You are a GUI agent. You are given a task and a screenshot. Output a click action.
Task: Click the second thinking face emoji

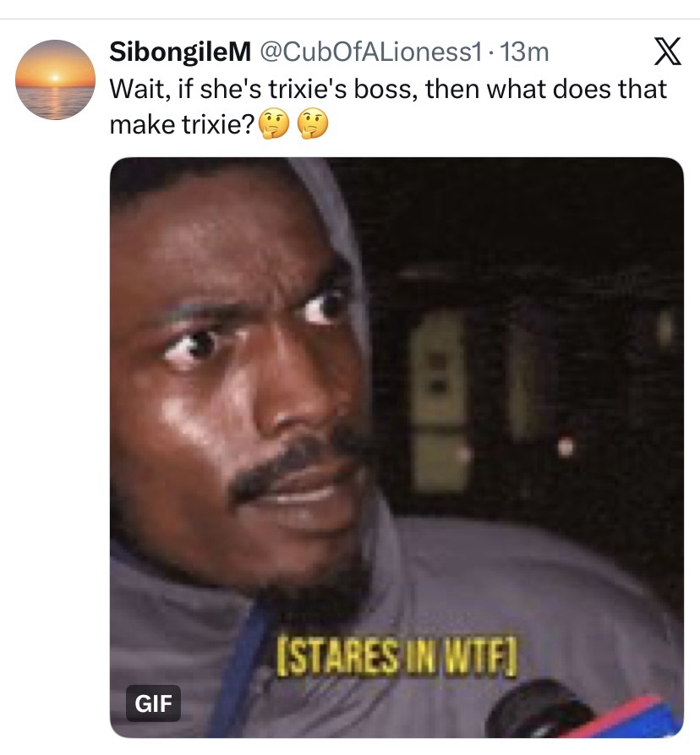tap(313, 123)
